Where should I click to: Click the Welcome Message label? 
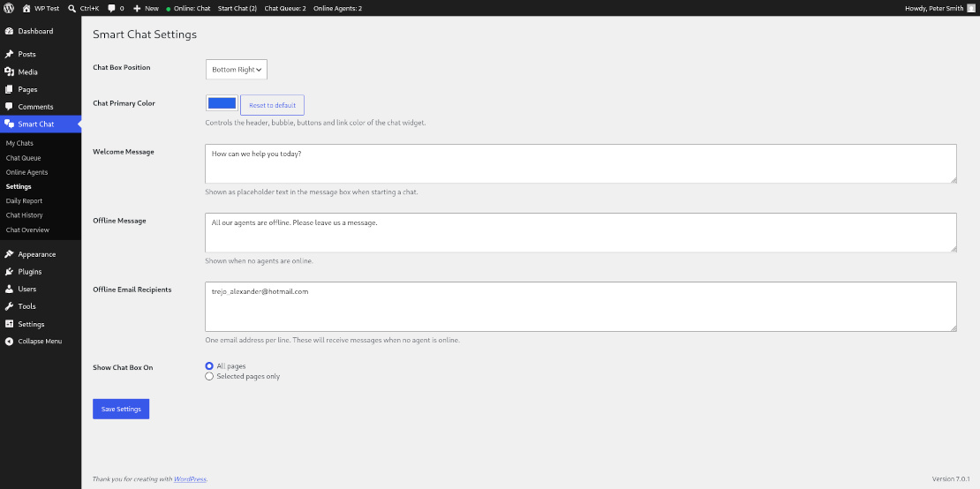pos(123,152)
